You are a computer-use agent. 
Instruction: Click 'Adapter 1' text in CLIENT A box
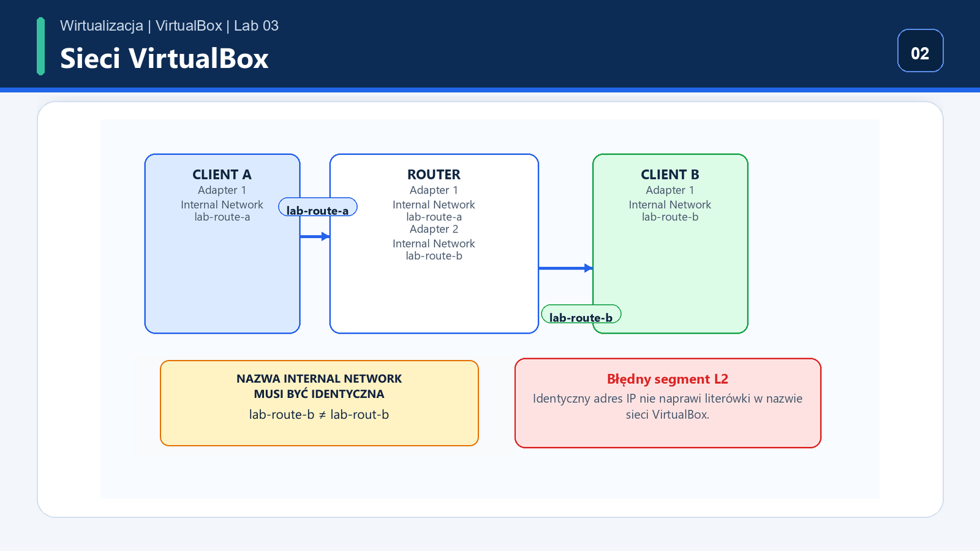tap(222, 190)
